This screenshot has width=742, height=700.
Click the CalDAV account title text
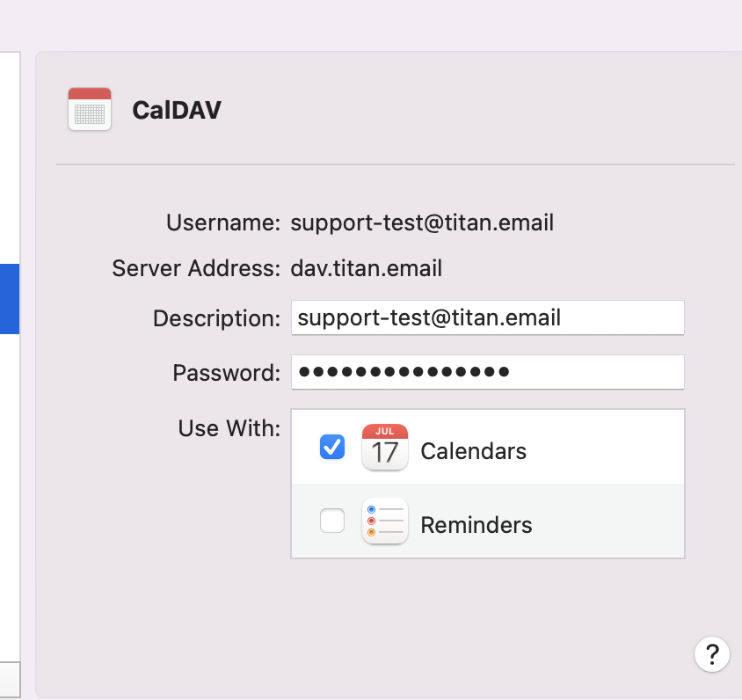point(177,110)
